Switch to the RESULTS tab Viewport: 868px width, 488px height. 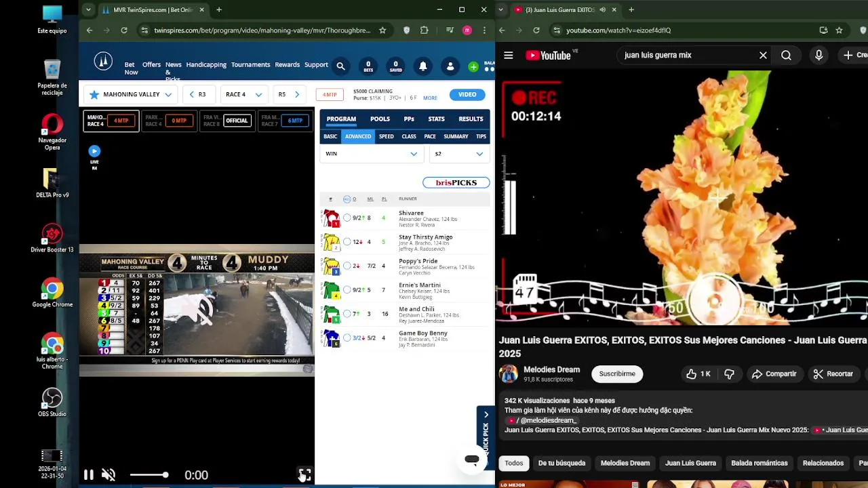[x=471, y=119]
